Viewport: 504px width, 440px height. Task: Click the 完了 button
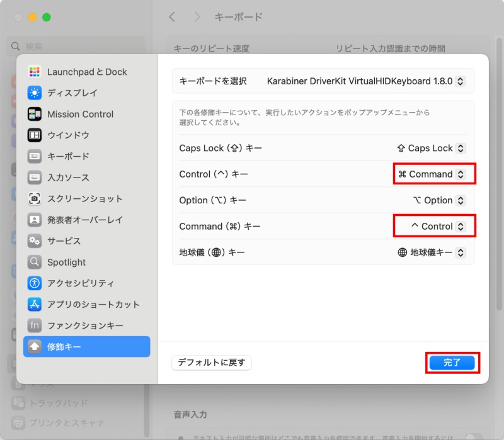click(452, 363)
